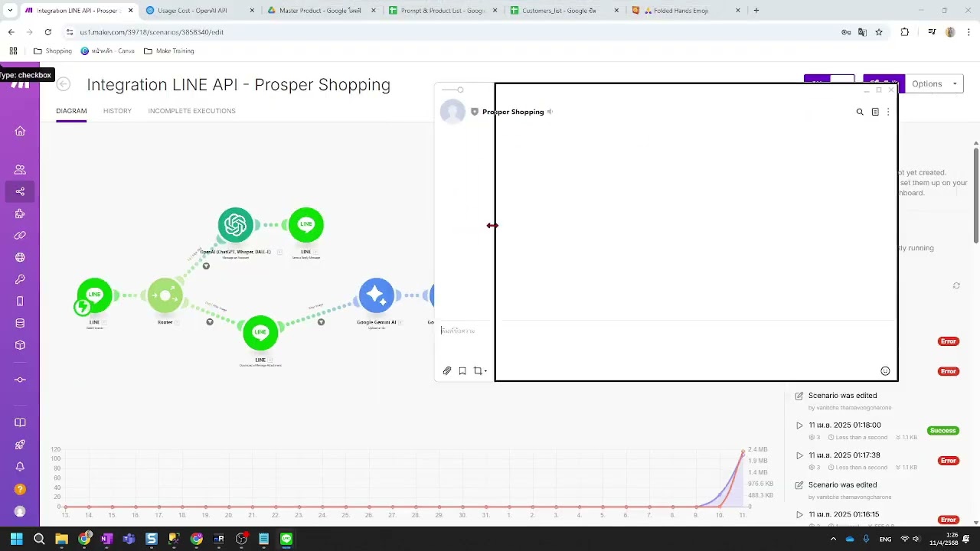
Task: Open the Keys icon in sidebar
Action: tap(20, 279)
